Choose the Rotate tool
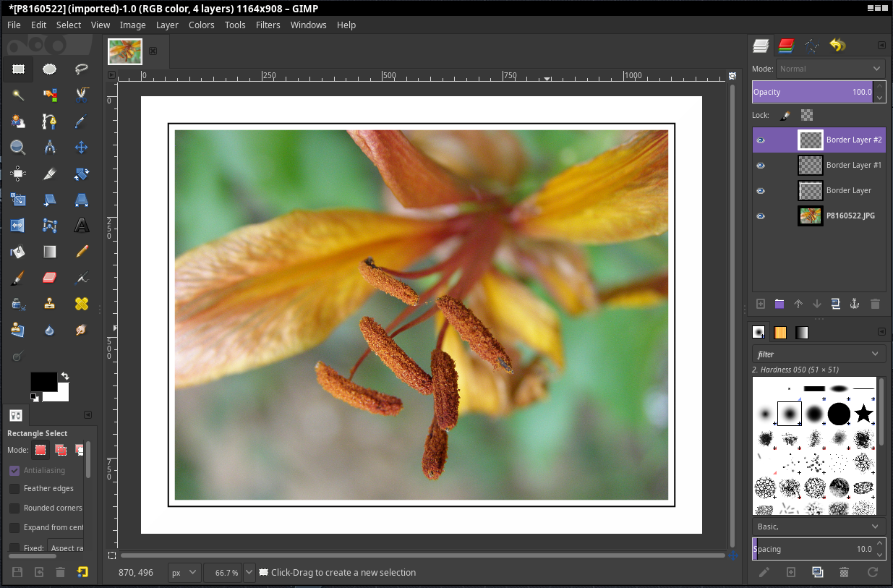 [81, 174]
